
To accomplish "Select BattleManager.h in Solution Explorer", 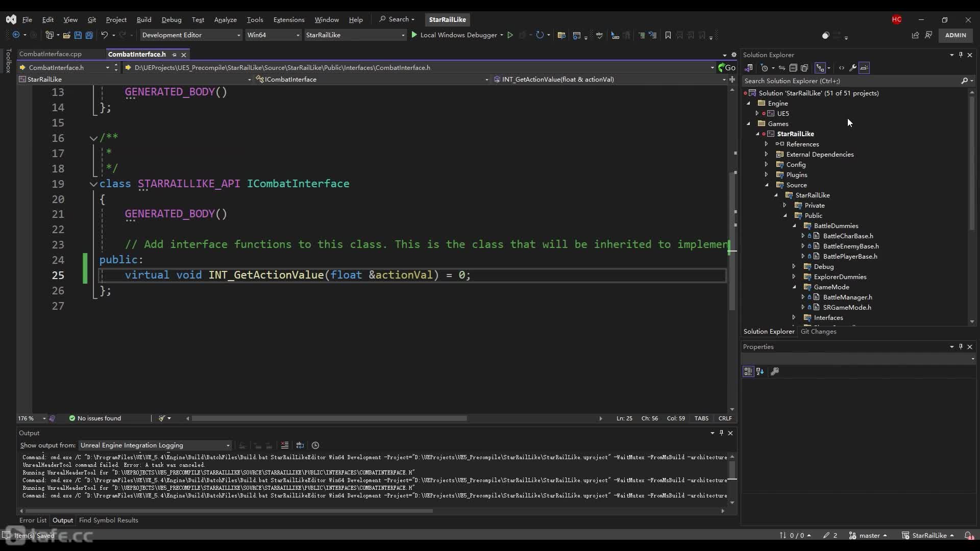I will tap(847, 297).
